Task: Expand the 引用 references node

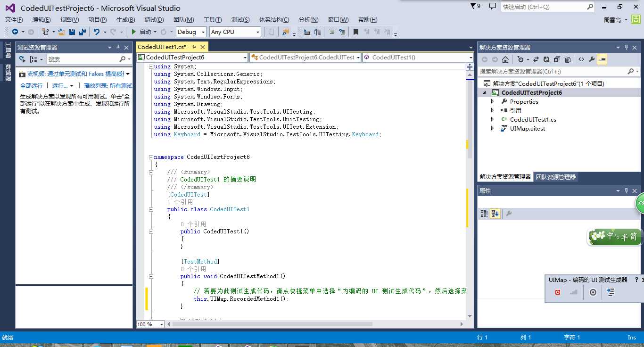Action: click(x=493, y=110)
